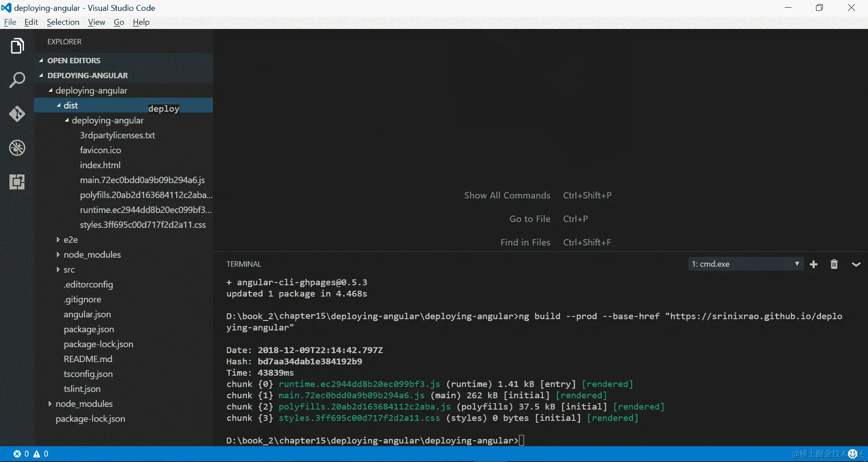Screen dimensions: 868x462
Task: Click the smiley feedback icon in status bar
Action: pos(853,454)
